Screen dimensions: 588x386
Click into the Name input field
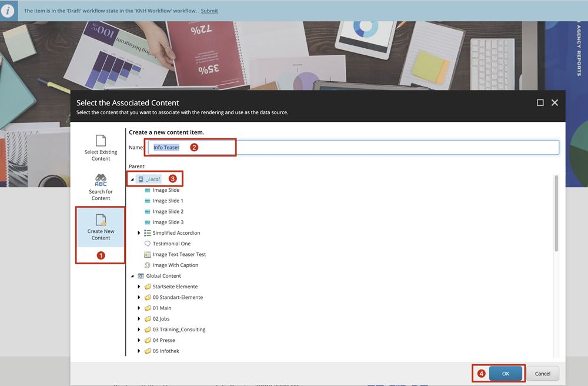point(353,147)
